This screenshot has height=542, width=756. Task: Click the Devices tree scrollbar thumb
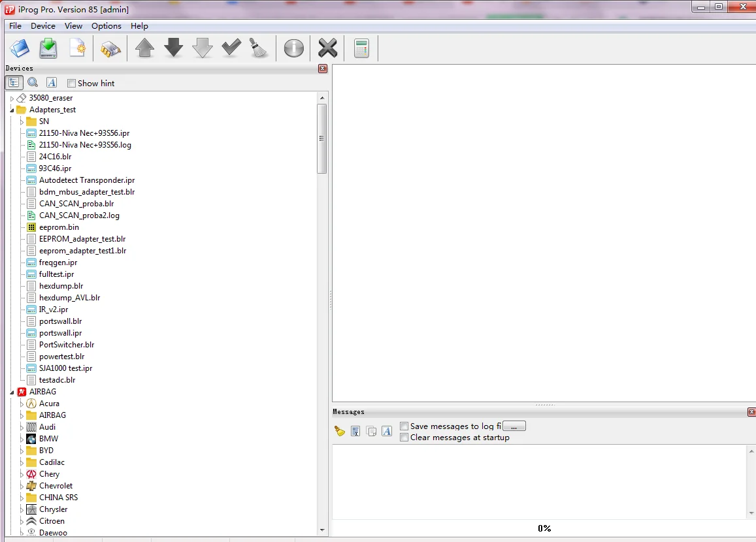[x=321, y=138]
